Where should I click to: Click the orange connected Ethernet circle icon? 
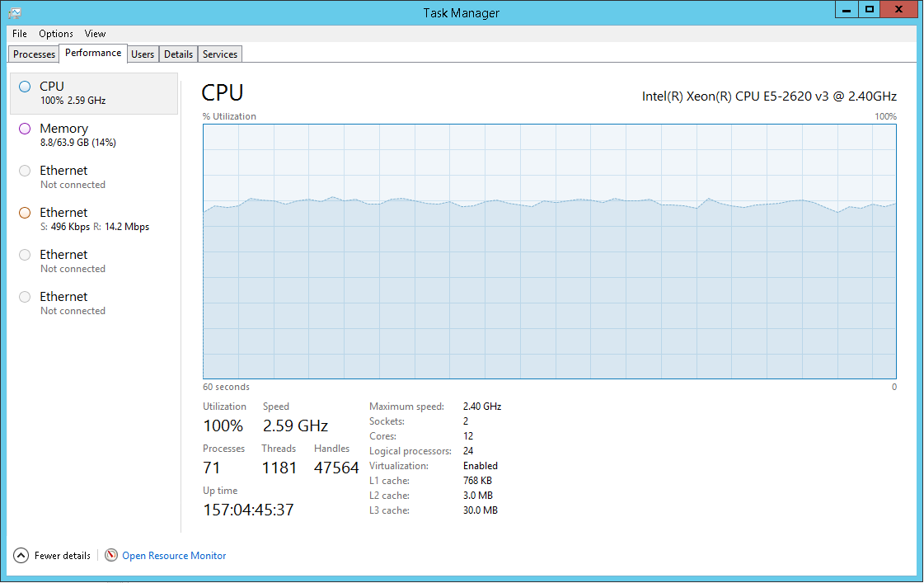click(25, 213)
